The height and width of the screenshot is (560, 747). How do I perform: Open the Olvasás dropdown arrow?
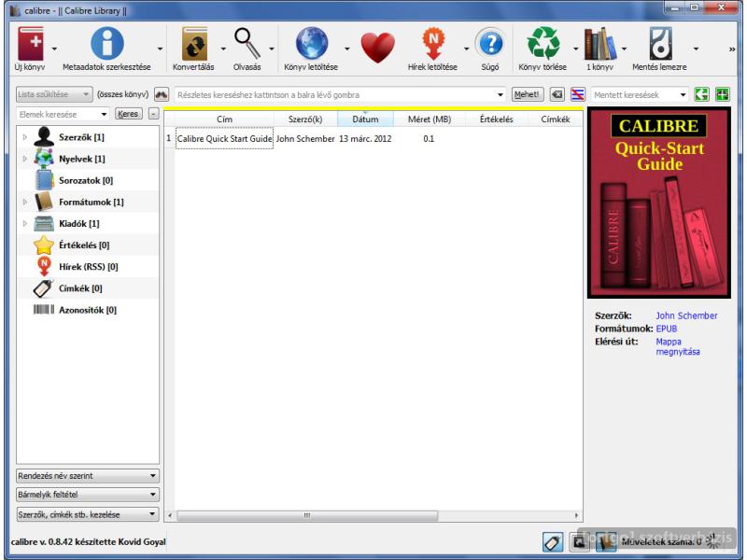tap(271, 49)
